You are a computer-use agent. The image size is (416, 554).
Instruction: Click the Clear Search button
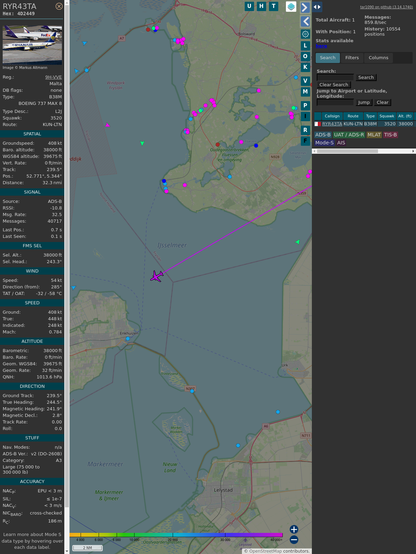point(334,84)
